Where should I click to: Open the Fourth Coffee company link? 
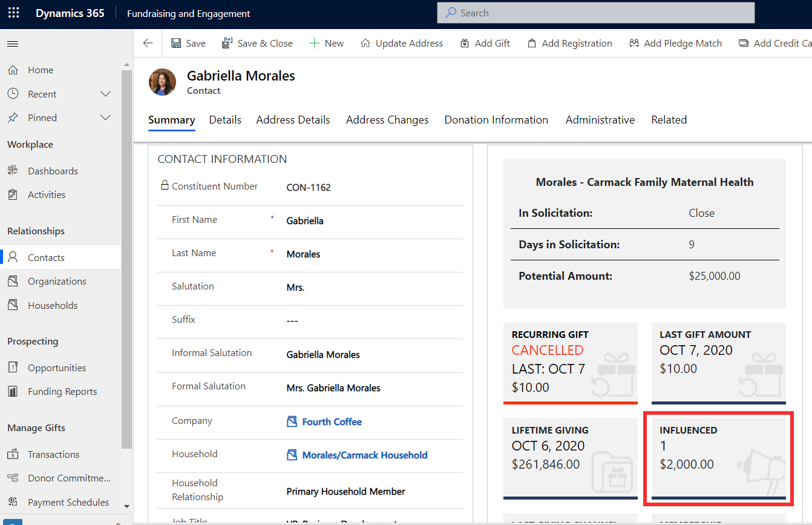coord(332,421)
